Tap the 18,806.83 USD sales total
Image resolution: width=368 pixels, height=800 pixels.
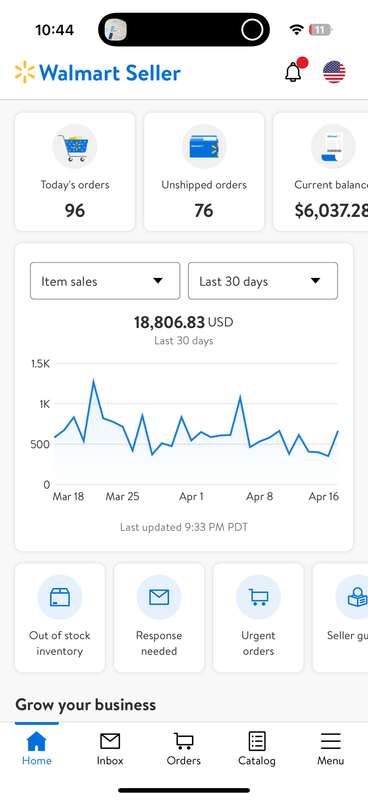[184, 322]
